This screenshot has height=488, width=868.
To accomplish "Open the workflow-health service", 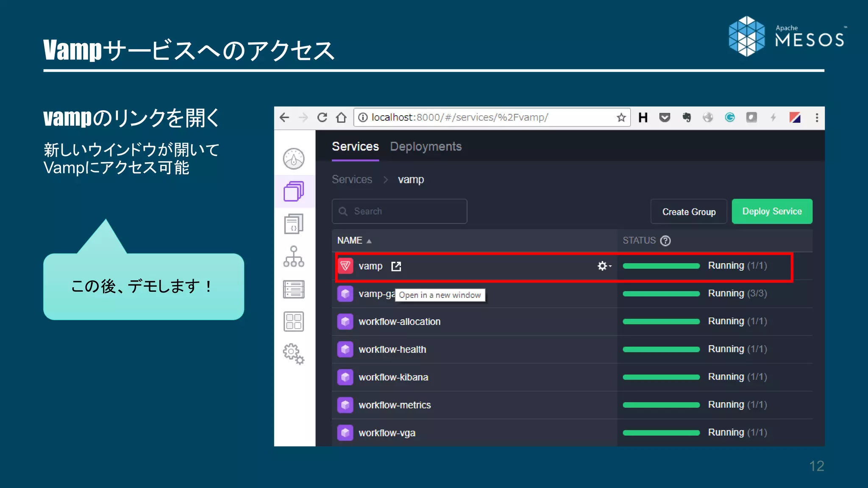I will coord(392,349).
